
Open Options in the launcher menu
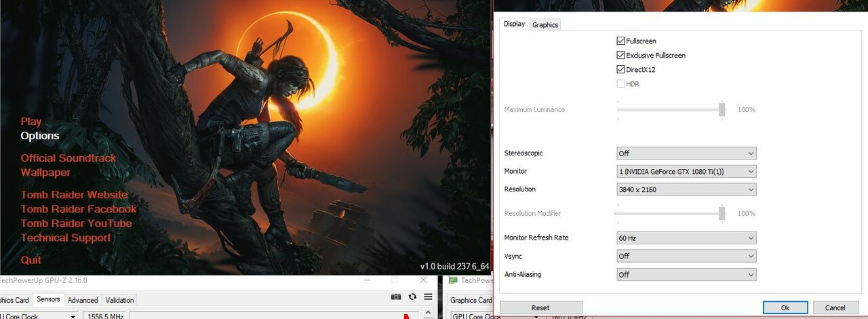click(40, 136)
